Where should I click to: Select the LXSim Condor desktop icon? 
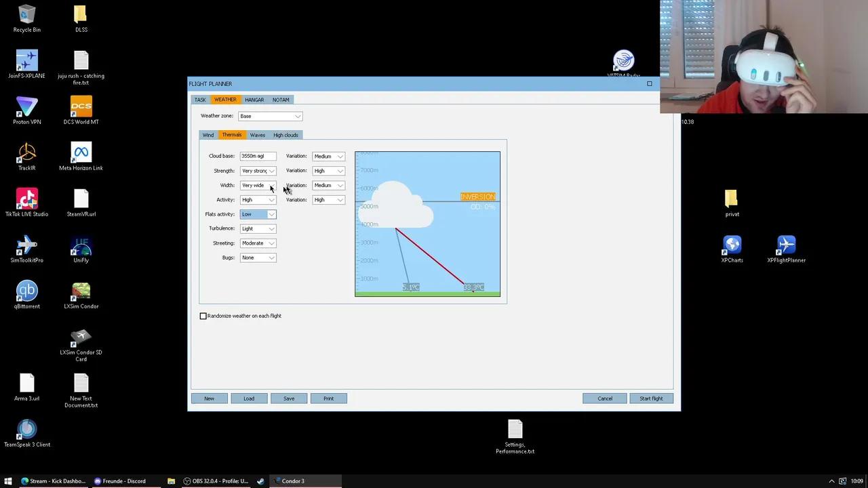pyautogui.click(x=81, y=291)
